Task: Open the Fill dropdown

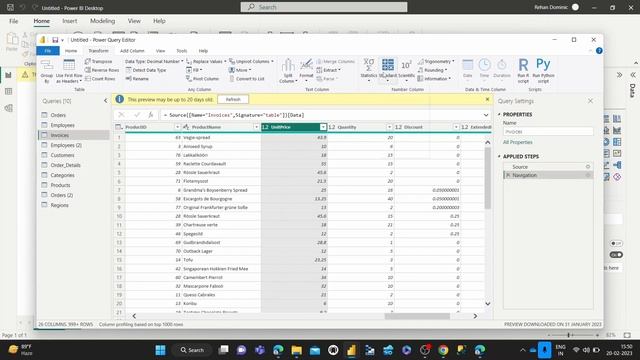Action: coord(194,70)
